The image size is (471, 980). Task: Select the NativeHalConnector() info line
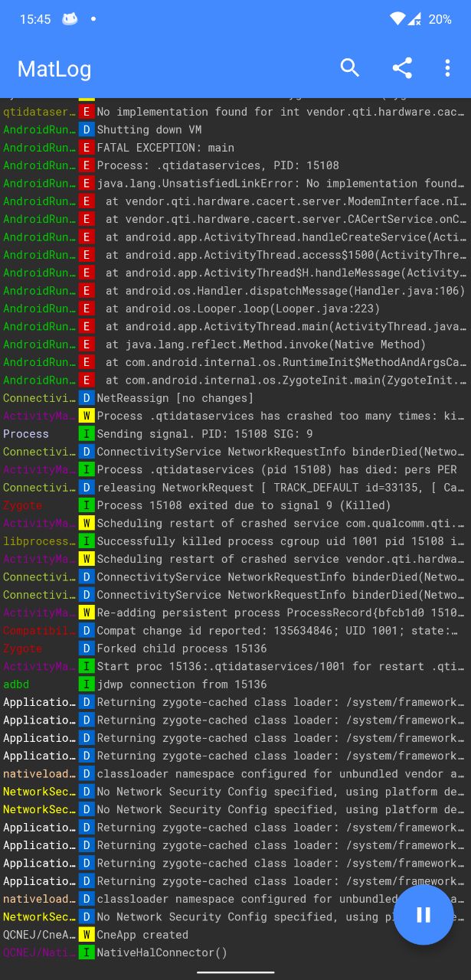pyautogui.click(x=162, y=952)
